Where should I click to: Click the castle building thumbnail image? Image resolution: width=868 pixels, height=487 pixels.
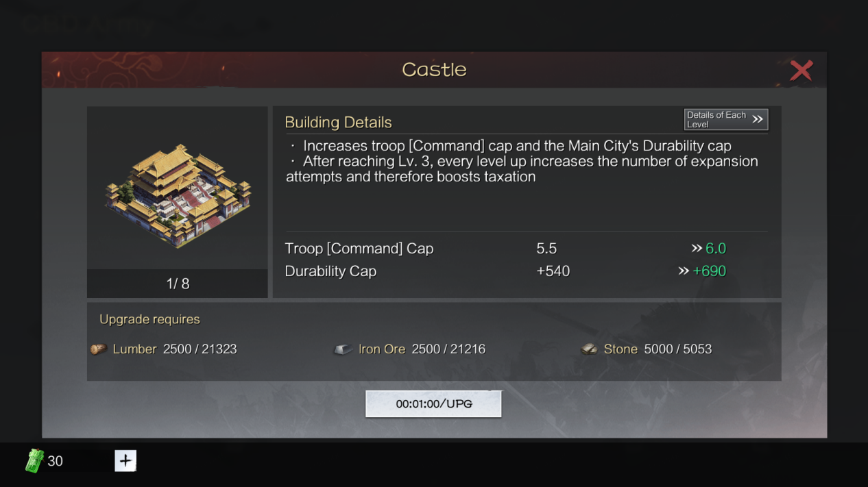click(178, 195)
